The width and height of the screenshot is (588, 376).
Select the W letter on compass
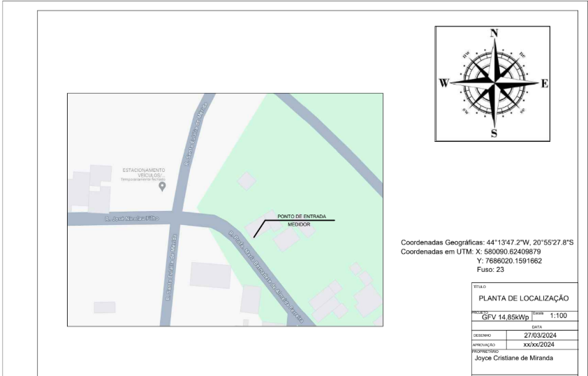(x=443, y=83)
